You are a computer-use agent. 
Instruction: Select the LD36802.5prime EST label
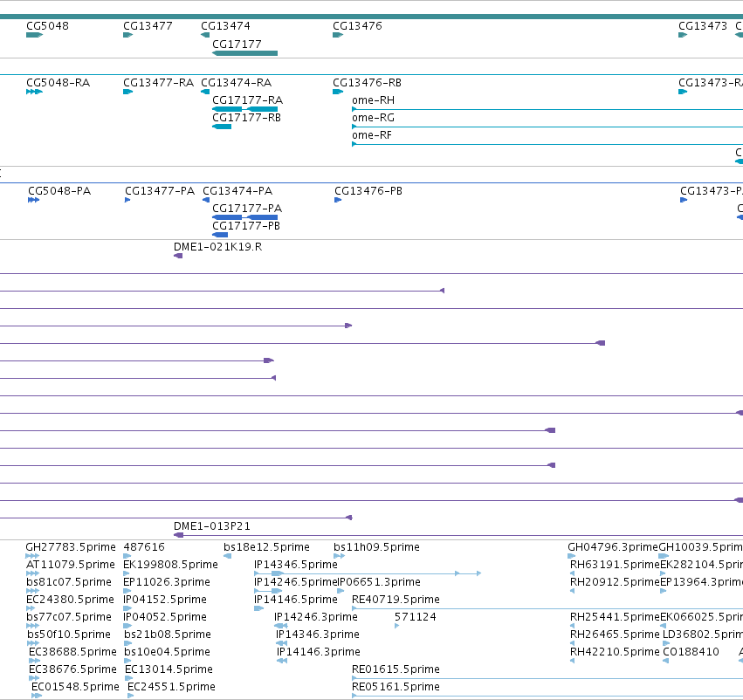(703, 635)
